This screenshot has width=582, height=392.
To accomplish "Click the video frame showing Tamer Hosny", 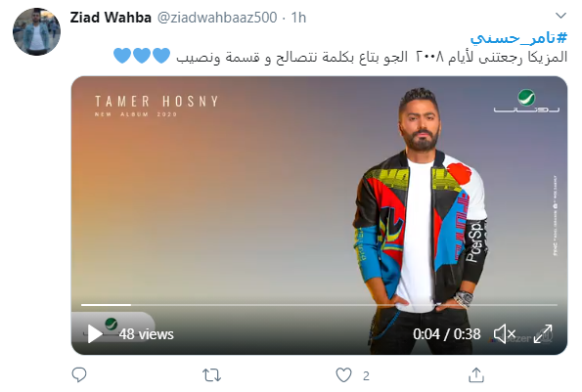I will [x=319, y=215].
